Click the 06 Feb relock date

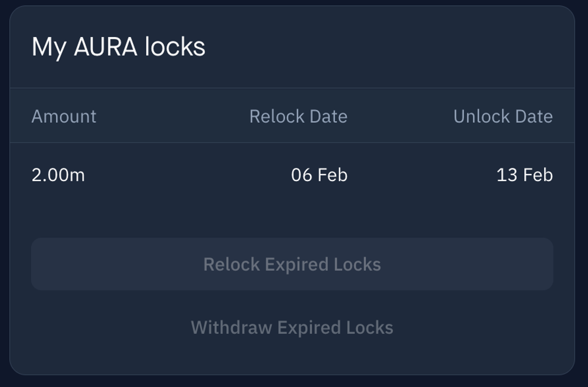(x=319, y=175)
